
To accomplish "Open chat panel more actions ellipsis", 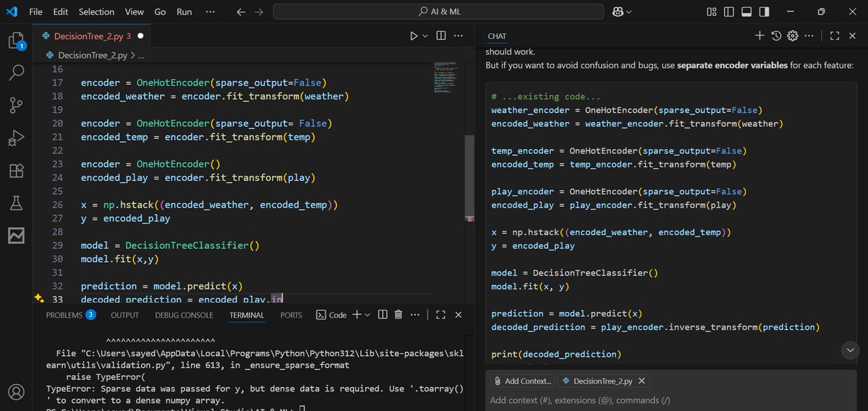I will coord(809,35).
